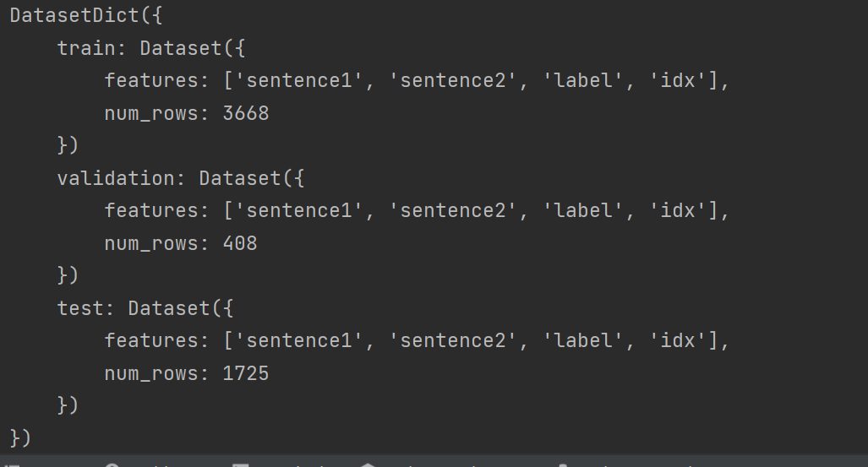This screenshot has width=868, height=467.
Task: Click the 'test: Dataset' line
Action: (x=145, y=308)
